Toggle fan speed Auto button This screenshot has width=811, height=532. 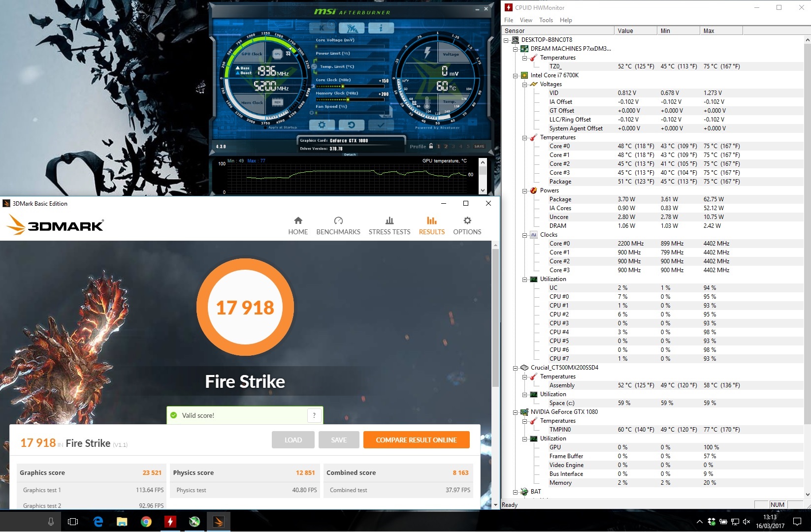point(387,116)
